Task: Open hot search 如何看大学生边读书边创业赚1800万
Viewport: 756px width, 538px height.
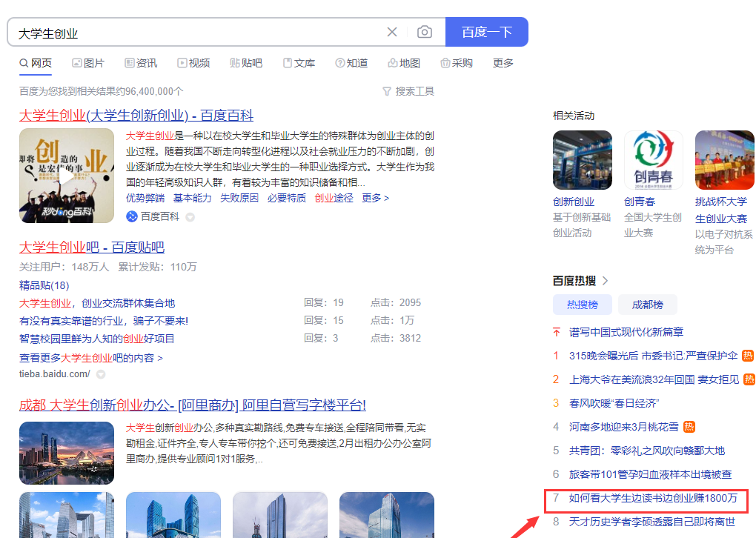Action: tap(653, 498)
